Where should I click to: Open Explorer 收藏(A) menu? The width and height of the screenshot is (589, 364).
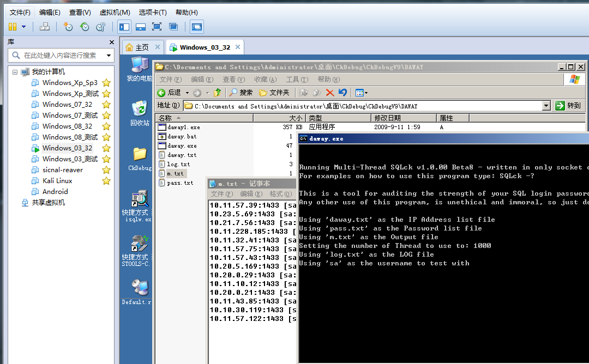click(x=265, y=80)
